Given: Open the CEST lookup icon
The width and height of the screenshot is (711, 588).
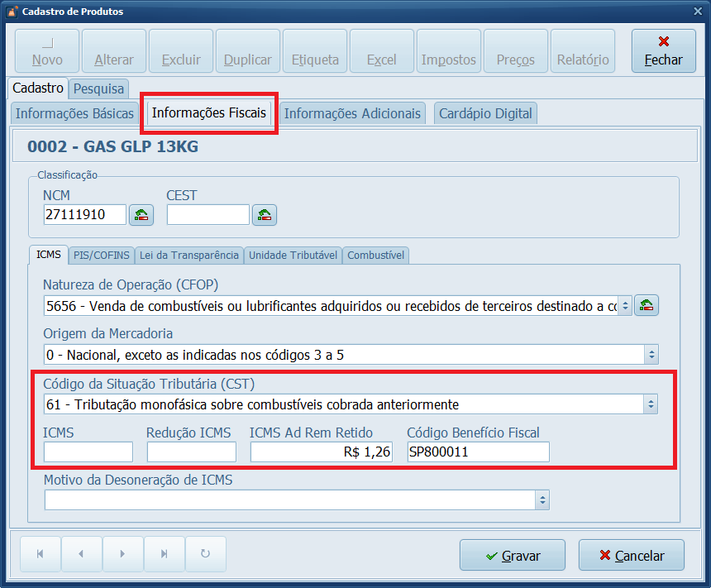Looking at the screenshot, I should [x=264, y=214].
